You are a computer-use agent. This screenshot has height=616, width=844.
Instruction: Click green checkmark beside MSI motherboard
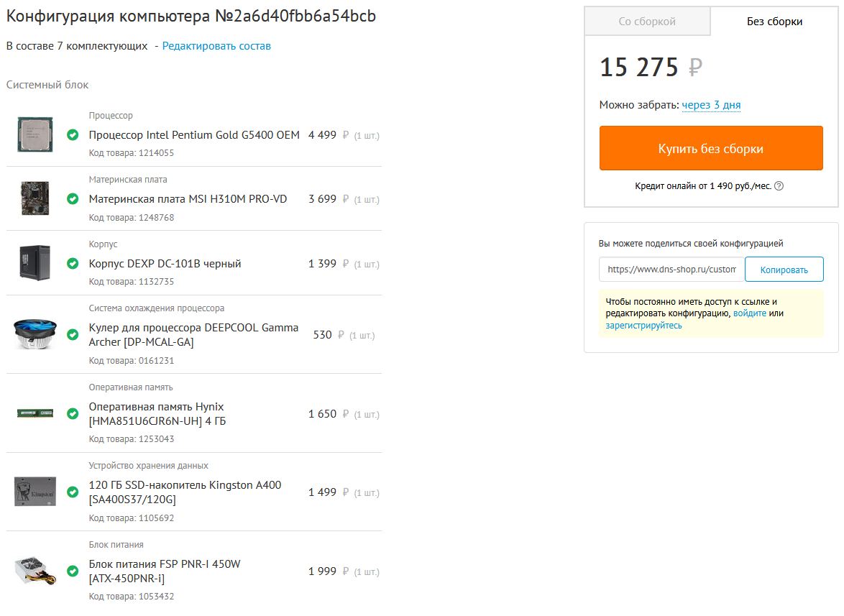pos(73,199)
